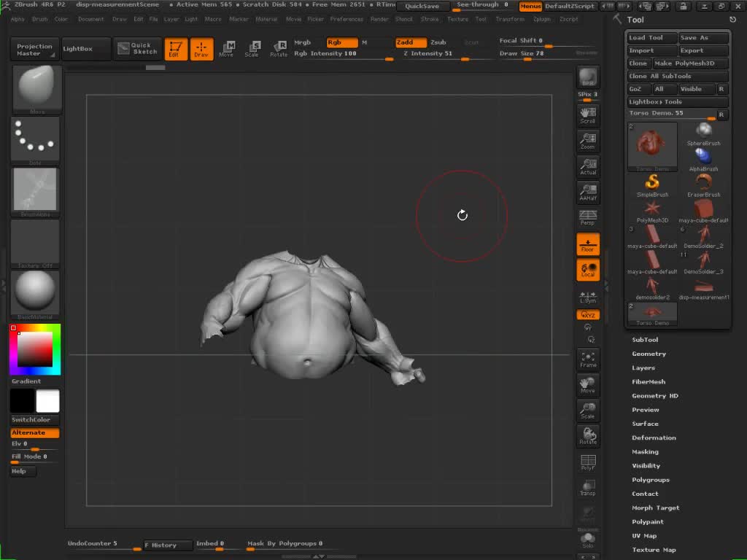Toggle Mrgb mode
Viewport: 747px width, 560px height.
303,42
